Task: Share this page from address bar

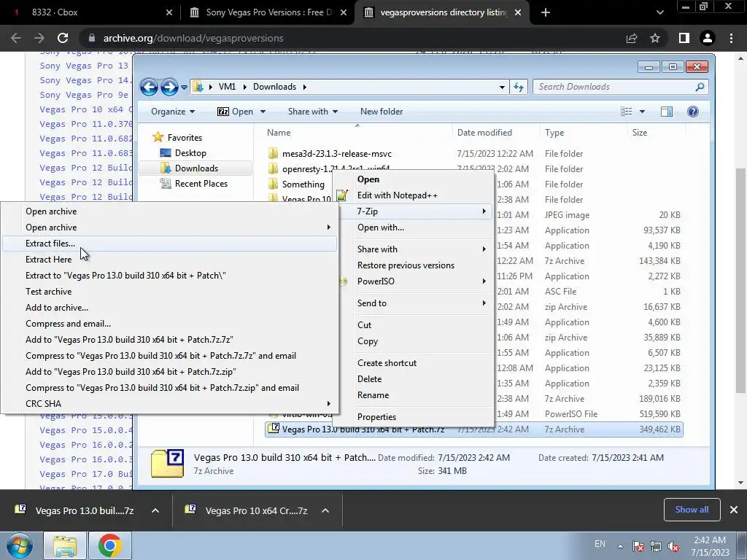Action: tap(632, 38)
